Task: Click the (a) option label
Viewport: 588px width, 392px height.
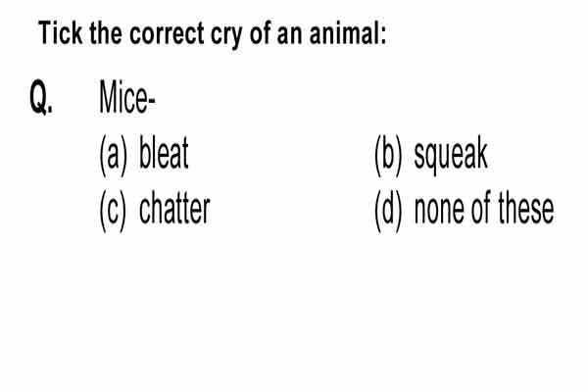Action: click(114, 155)
